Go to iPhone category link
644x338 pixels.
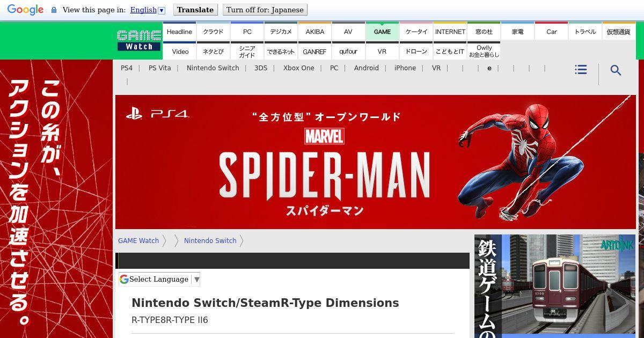[x=405, y=68]
